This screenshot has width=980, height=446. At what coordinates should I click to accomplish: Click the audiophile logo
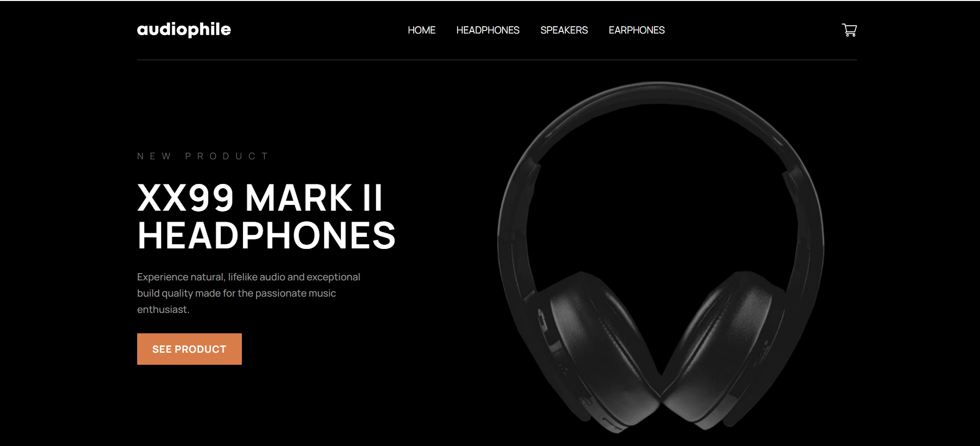(184, 30)
